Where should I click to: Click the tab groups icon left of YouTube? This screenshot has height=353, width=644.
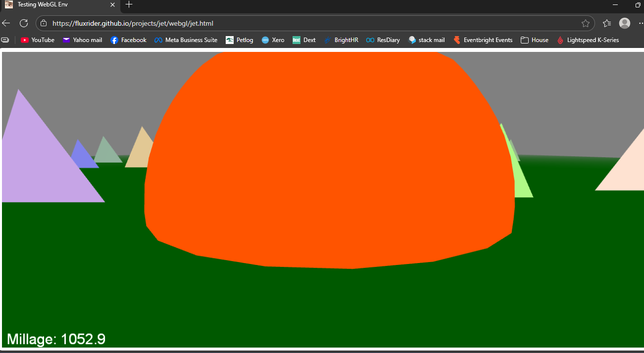point(5,40)
